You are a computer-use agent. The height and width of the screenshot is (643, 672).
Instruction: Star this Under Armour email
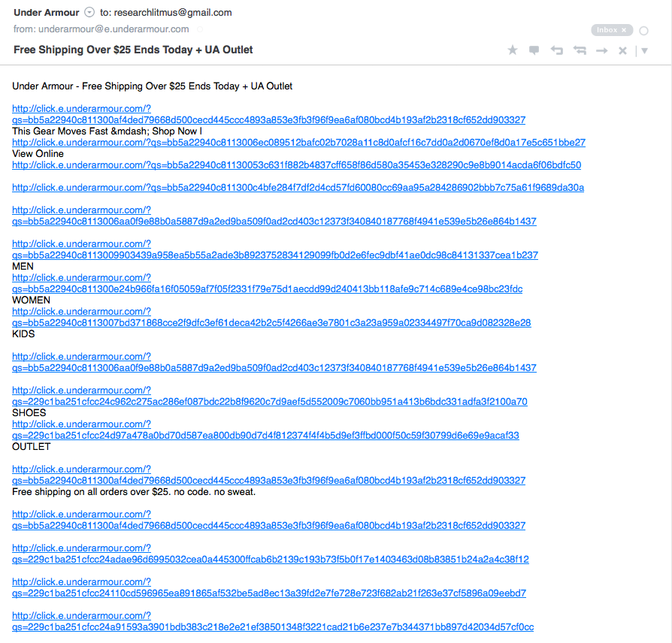[512, 50]
